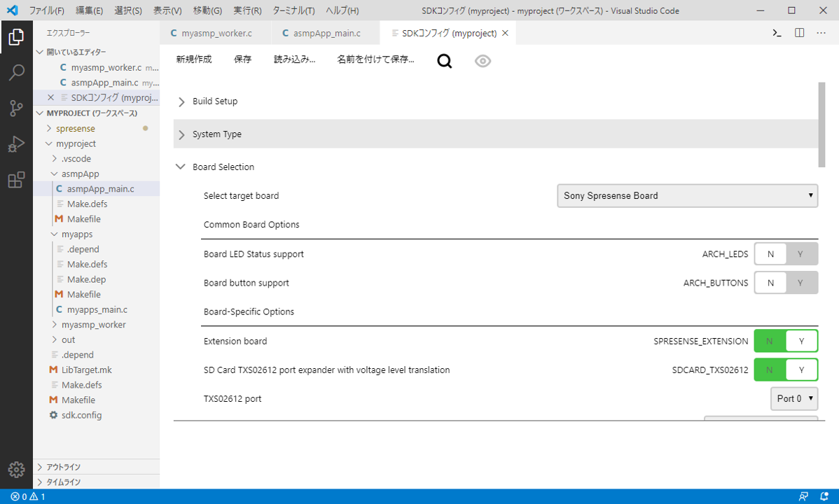The height and width of the screenshot is (504, 839).
Task: Close SDKコンフィグ entry in open editors list
Action: 51,97
